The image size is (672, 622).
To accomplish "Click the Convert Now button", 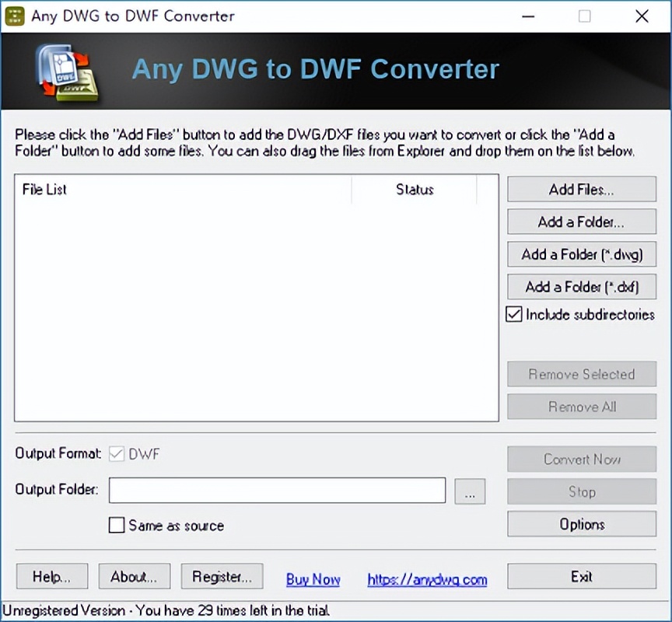I will point(582,459).
